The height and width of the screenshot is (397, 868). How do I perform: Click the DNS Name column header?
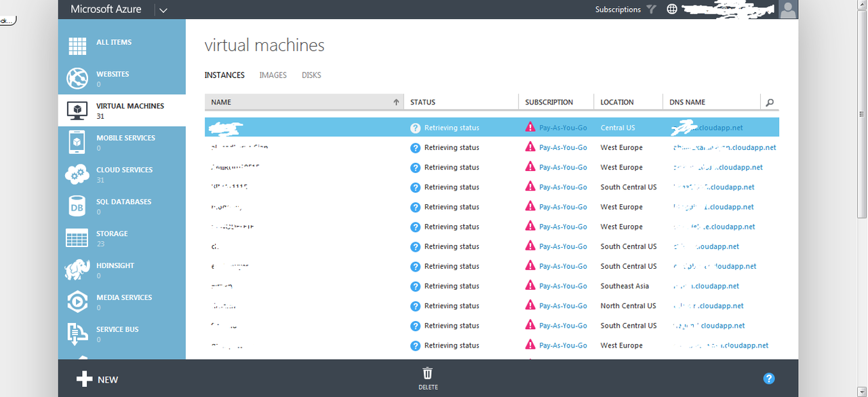(x=687, y=102)
